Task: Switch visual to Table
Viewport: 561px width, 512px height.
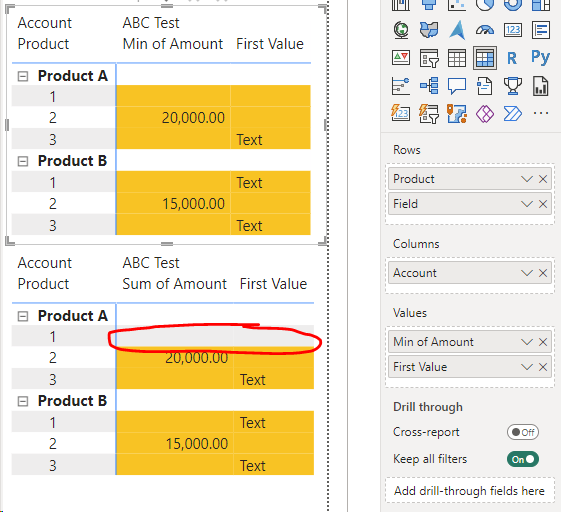Action: coord(457,58)
